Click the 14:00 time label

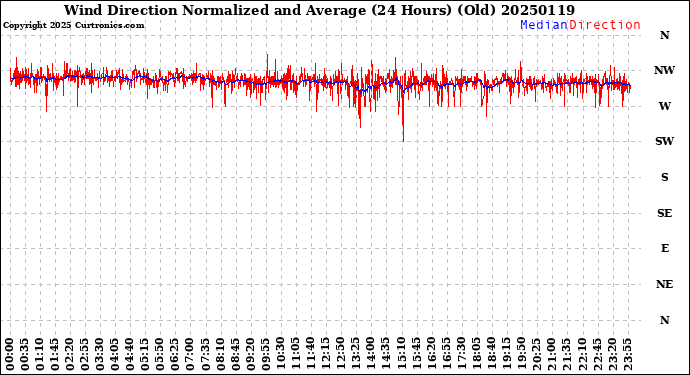[371, 354]
